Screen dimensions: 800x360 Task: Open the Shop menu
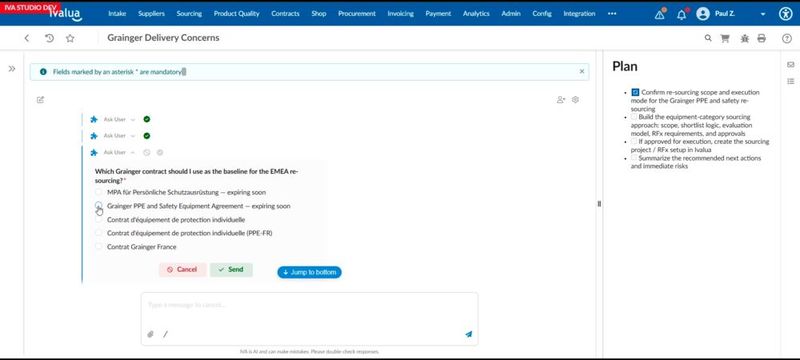(319, 14)
